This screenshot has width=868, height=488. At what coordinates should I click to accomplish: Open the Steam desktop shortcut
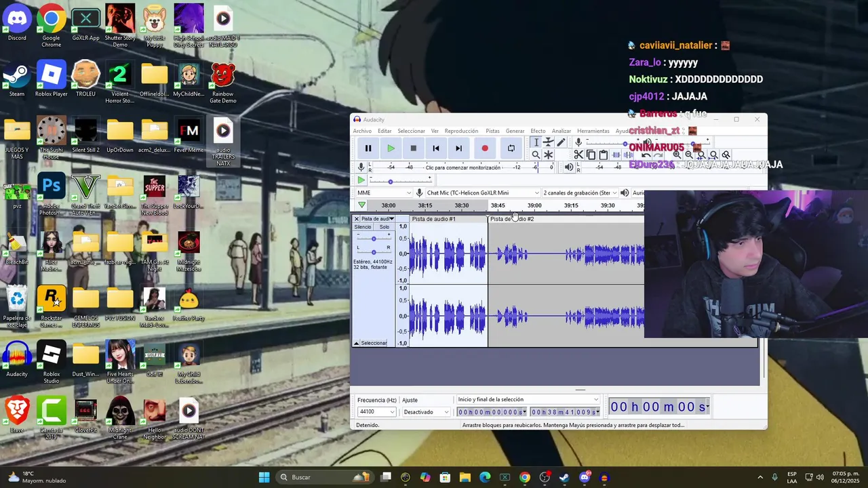click(x=17, y=79)
